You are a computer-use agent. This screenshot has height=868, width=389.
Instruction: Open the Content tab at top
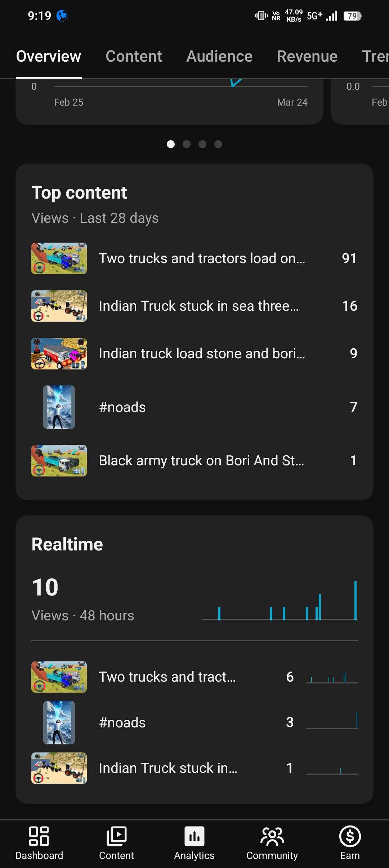pyautogui.click(x=134, y=56)
